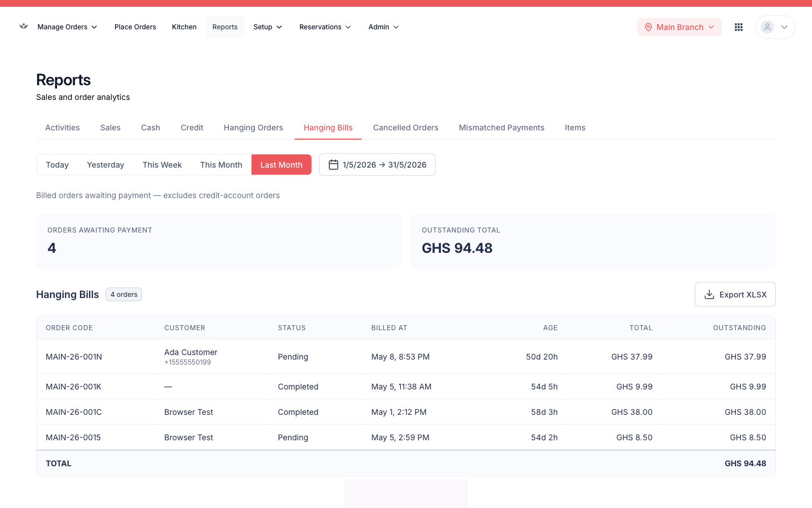Screen dimensions: 812x508
Task: Switch to the Sales tab
Action: pos(111,128)
